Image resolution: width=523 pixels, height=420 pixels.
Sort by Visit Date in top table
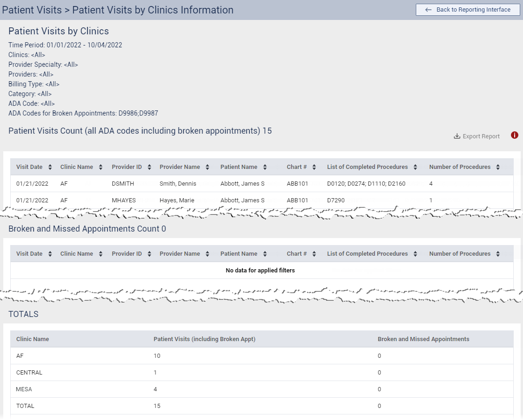[50, 167]
